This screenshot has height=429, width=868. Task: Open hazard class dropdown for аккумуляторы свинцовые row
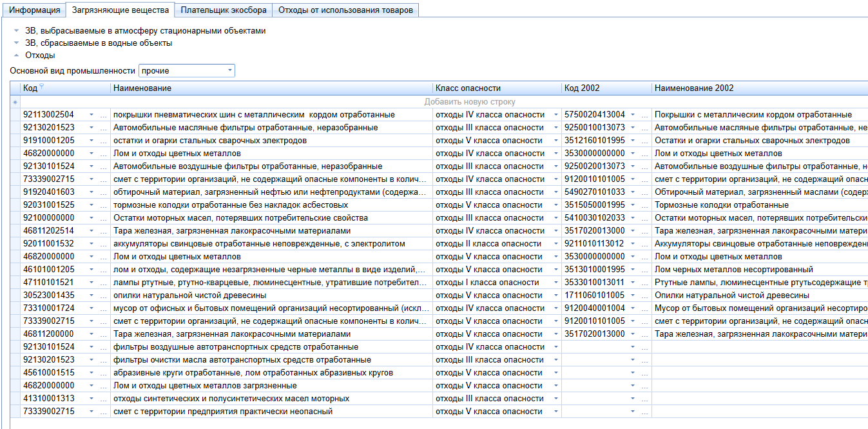click(x=556, y=244)
